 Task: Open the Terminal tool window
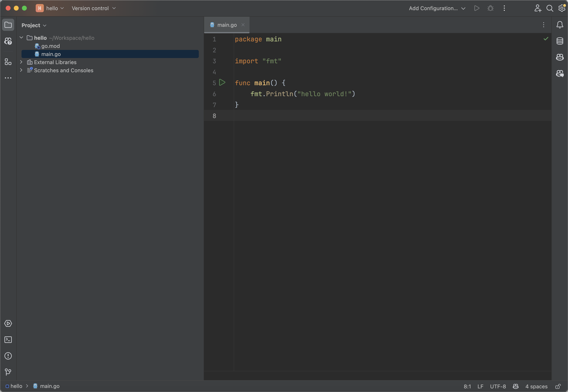click(x=8, y=340)
